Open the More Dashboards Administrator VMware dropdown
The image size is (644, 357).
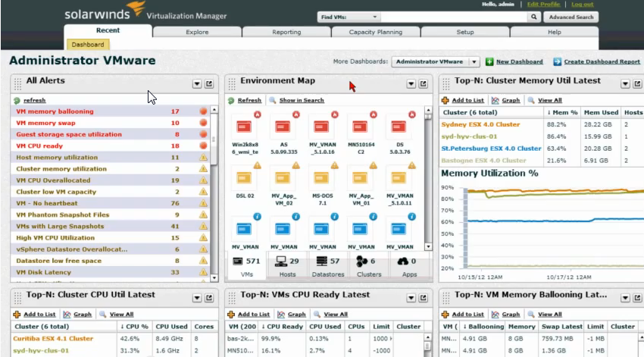coord(436,61)
